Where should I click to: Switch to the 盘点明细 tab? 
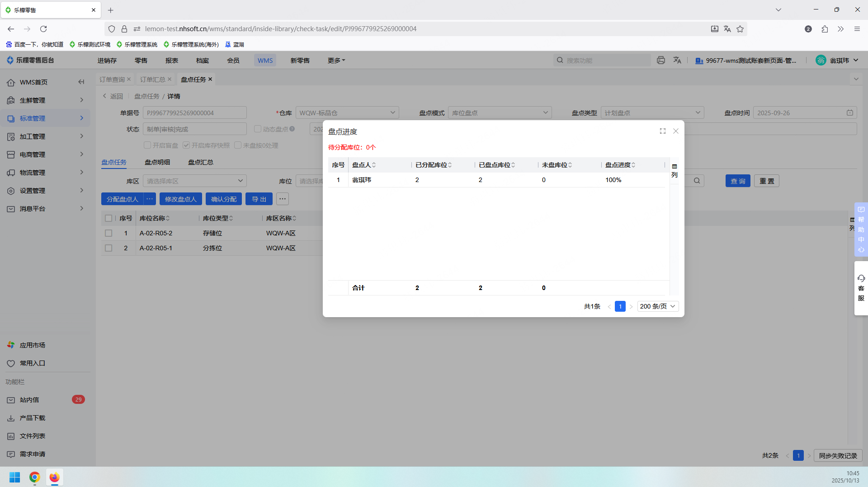pyautogui.click(x=157, y=162)
